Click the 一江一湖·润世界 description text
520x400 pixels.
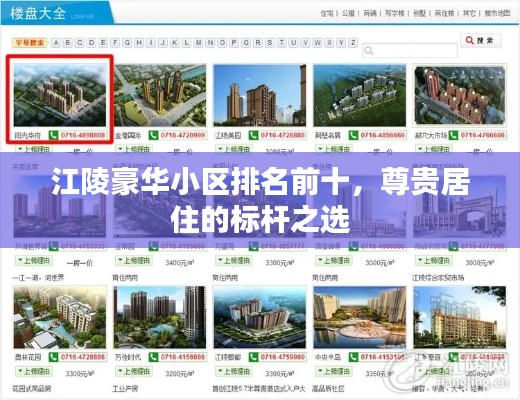point(38,278)
